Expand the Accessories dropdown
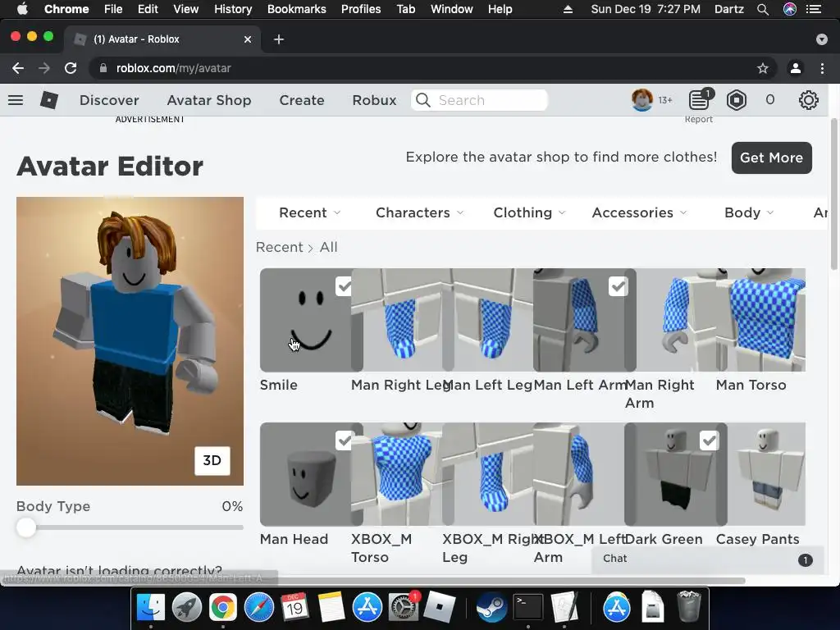The image size is (840, 630). pos(639,212)
